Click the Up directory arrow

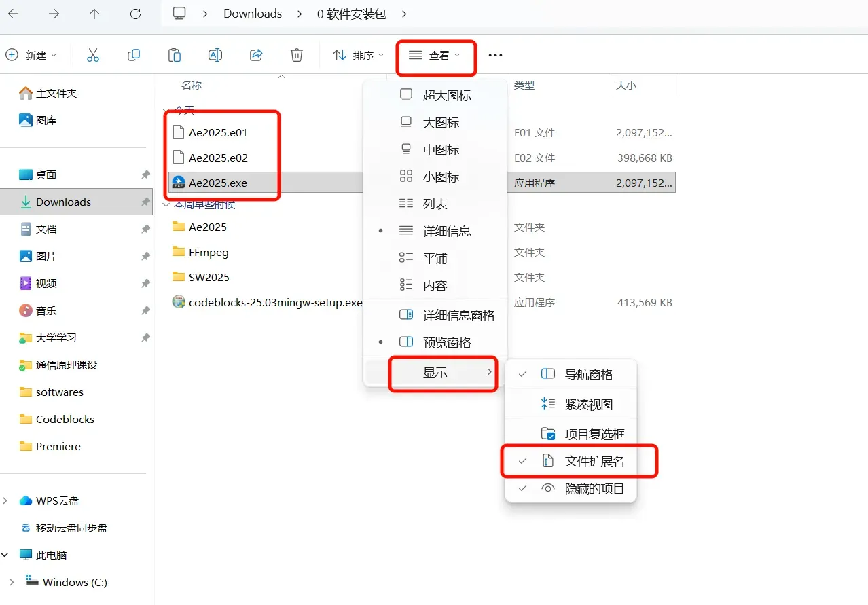[94, 14]
